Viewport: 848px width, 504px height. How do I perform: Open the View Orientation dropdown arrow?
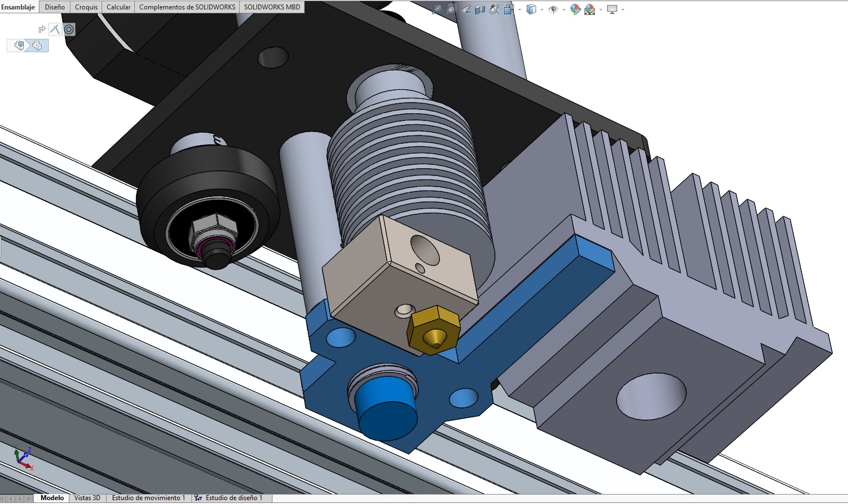click(x=519, y=9)
